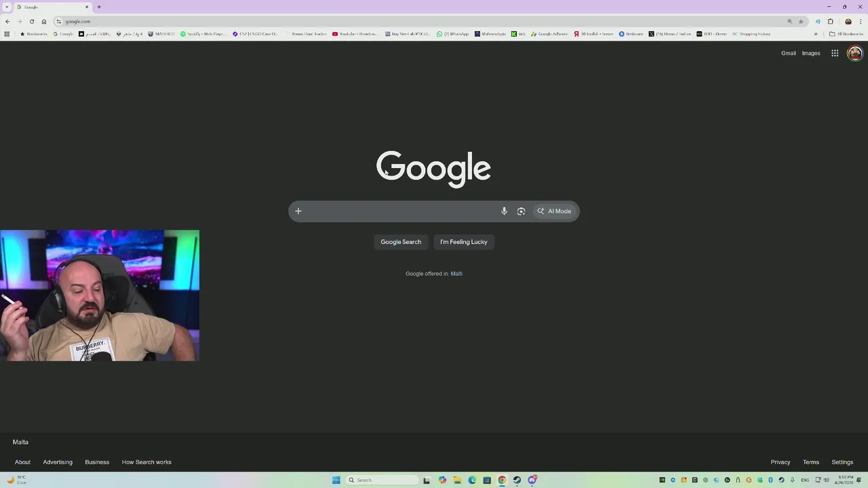Open How Search works footer link
This screenshot has height=488, width=868.
pos(146,462)
